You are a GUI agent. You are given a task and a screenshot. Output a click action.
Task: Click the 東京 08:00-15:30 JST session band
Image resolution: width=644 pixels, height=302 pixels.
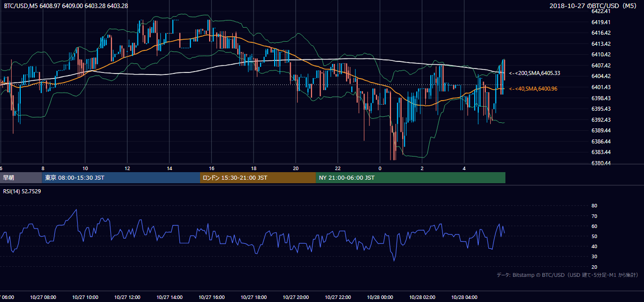click(x=121, y=178)
